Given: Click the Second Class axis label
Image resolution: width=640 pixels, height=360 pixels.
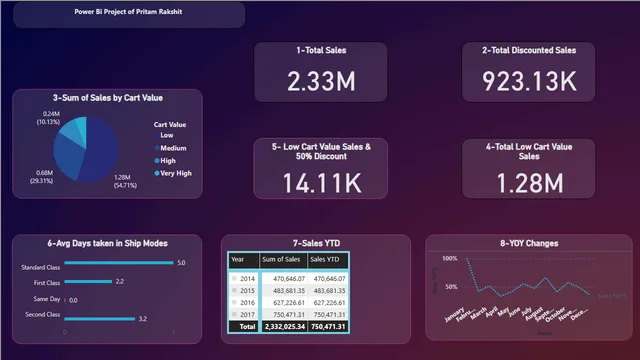Looking at the screenshot, I should (42, 314).
